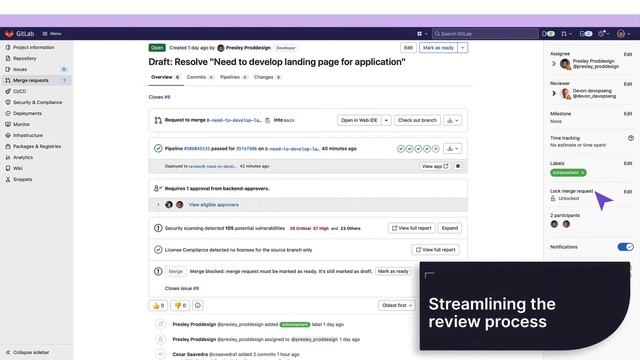Click the Edit merge request button
The height and width of the screenshot is (360, 640).
(x=408, y=48)
